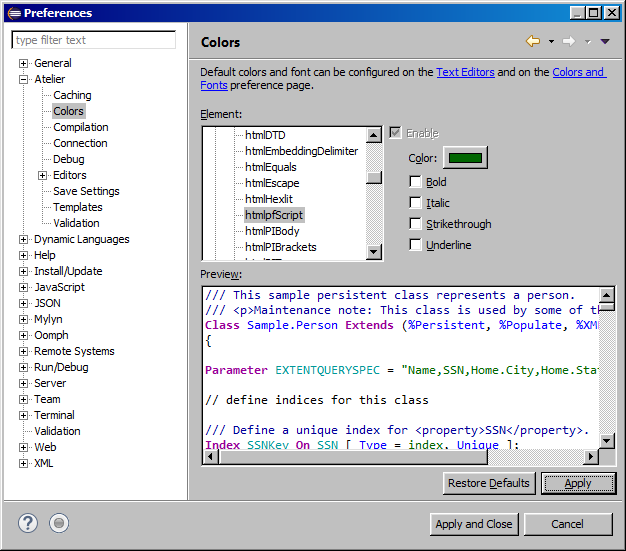Select Templates under Atelier
The width and height of the screenshot is (626, 551).
(x=78, y=207)
